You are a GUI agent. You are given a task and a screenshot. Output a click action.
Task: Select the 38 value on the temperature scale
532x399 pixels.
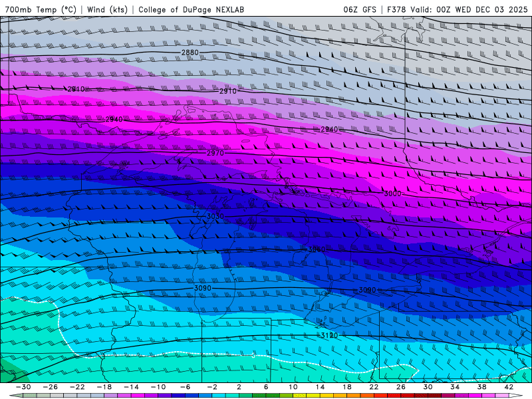(x=481, y=387)
